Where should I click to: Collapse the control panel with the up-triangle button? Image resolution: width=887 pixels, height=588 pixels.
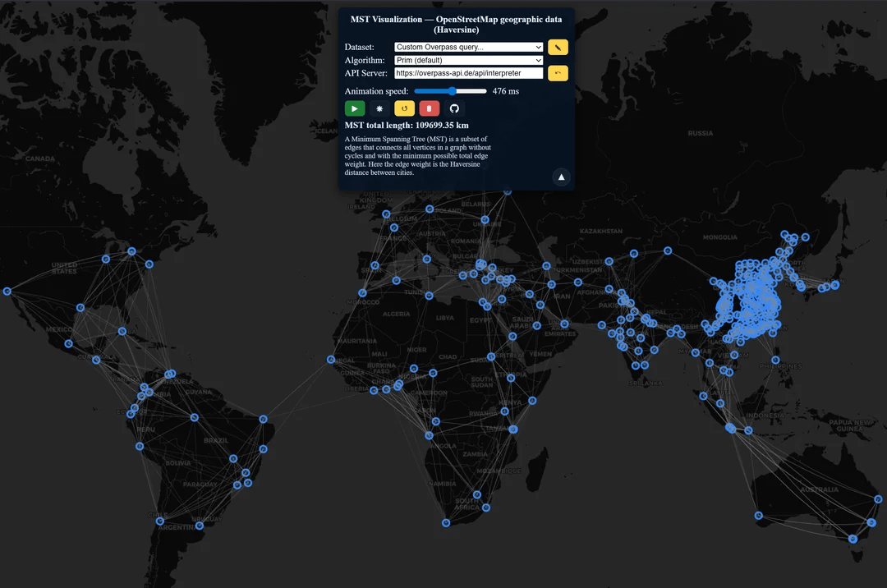tap(561, 177)
